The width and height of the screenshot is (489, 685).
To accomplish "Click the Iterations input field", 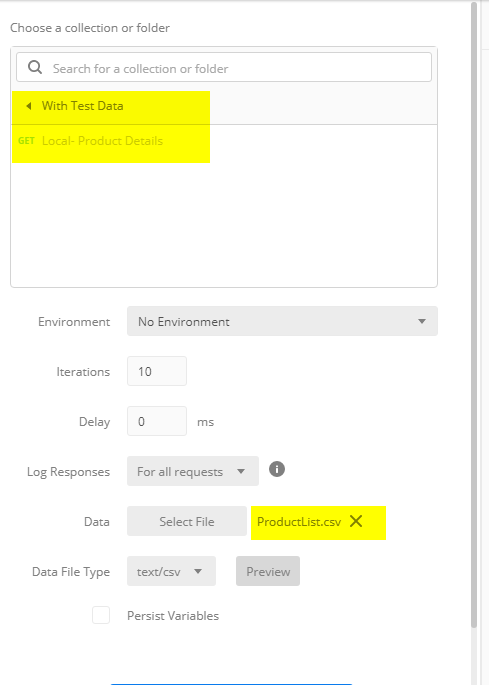I will [157, 371].
